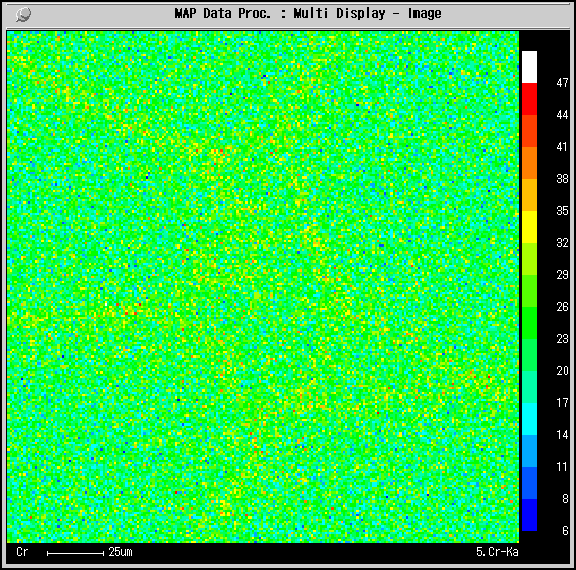
Task: Pick the cyan band on the color scale
Action: click(529, 419)
